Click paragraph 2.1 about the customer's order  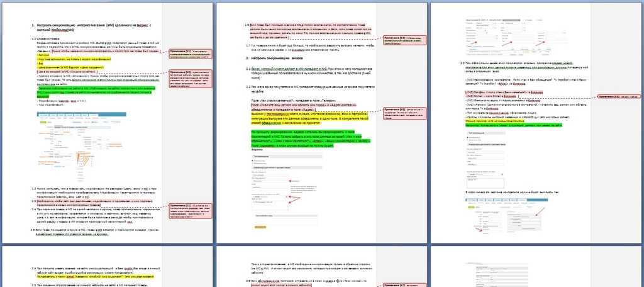point(309,74)
